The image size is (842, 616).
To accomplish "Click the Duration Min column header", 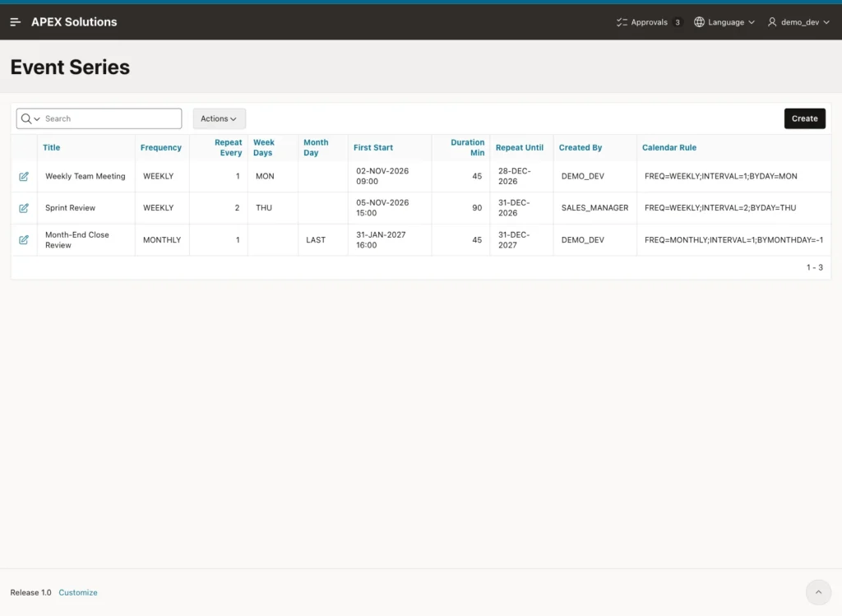I will pos(467,148).
